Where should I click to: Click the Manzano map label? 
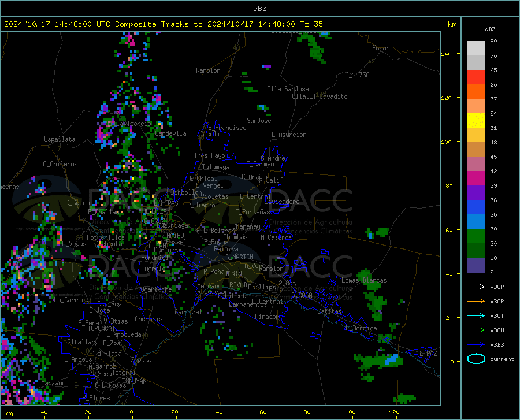click(53, 383)
